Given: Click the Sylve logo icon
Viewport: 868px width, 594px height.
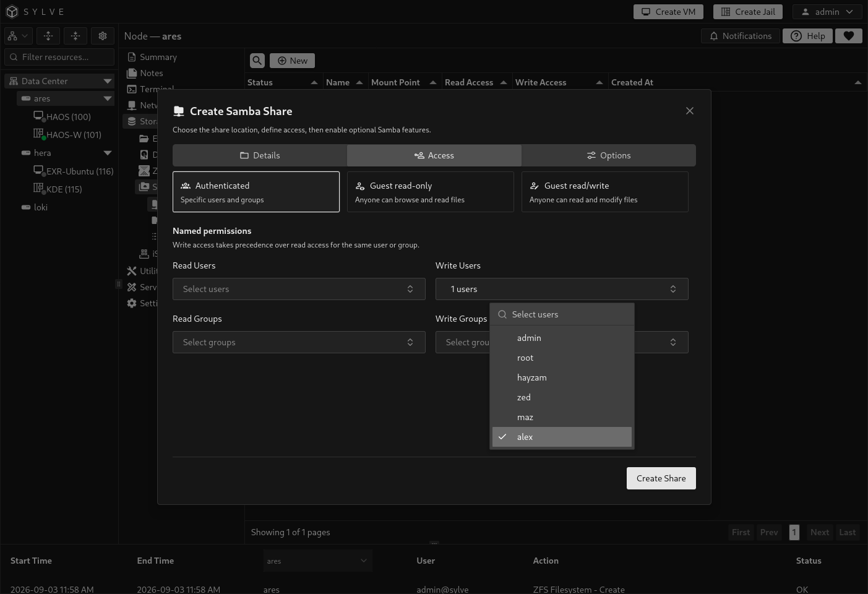Looking at the screenshot, I should pyautogui.click(x=12, y=12).
